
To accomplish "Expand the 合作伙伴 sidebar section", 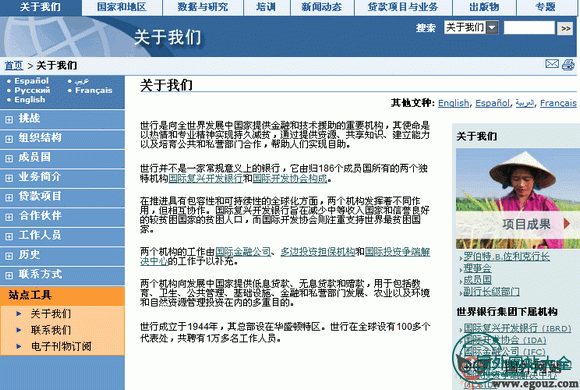I will [x=9, y=216].
